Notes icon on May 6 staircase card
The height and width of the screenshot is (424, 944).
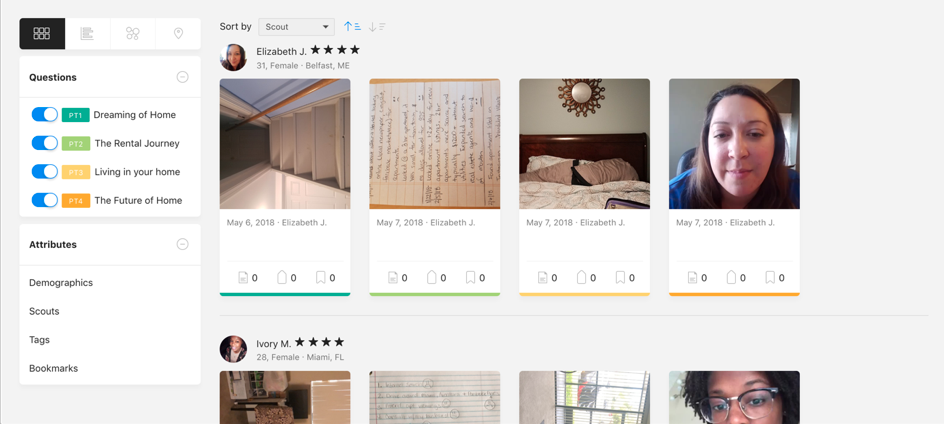243,278
